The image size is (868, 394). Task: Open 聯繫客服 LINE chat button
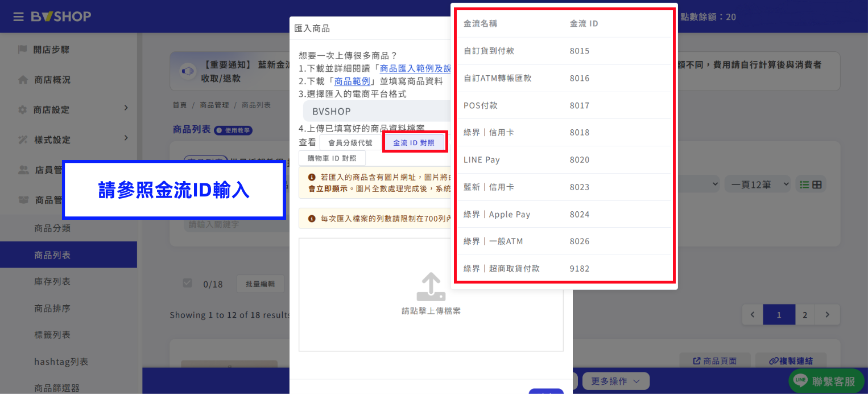826,381
